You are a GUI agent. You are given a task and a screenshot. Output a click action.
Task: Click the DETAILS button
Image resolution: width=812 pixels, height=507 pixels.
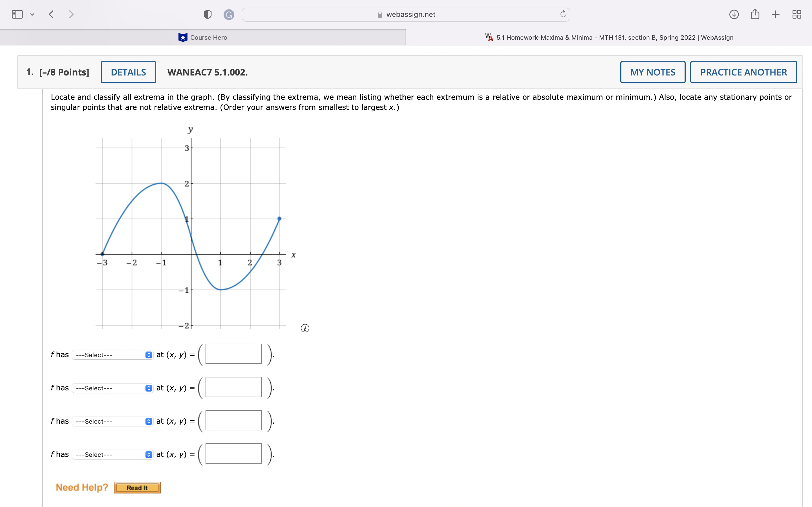click(128, 72)
